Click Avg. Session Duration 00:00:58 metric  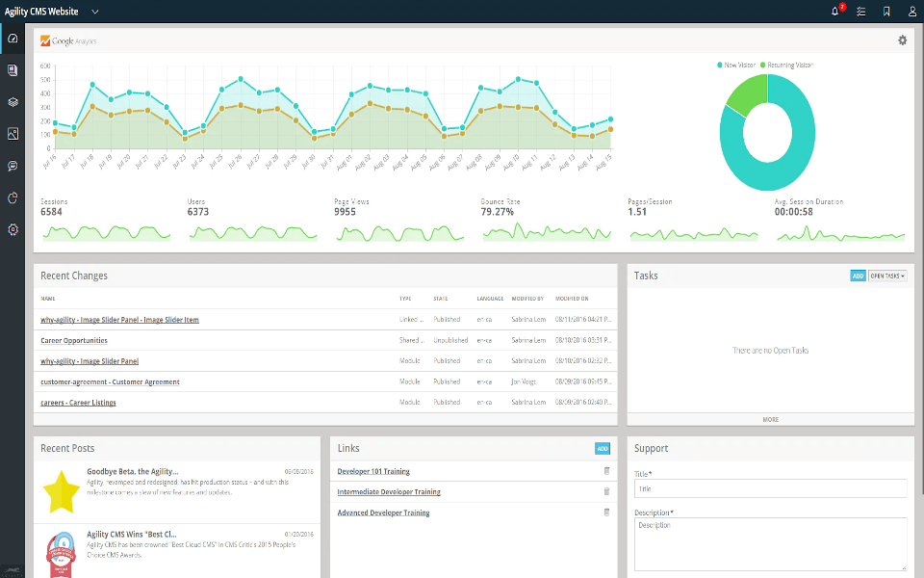pos(839,220)
